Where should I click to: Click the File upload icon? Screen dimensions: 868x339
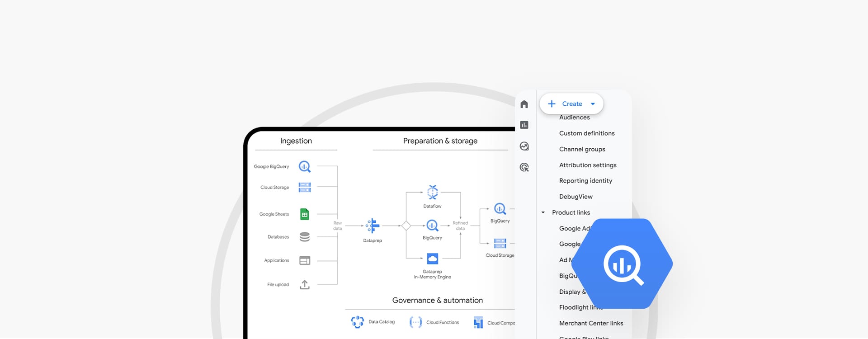click(305, 284)
